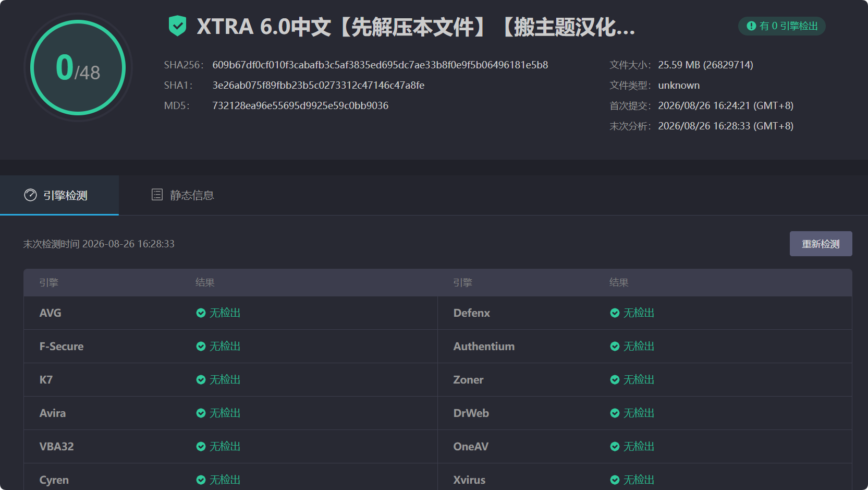Switch to the 静态信息 tab
Viewport: 868px width, 490px height.
pyautogui.click(x=182, y=195)
